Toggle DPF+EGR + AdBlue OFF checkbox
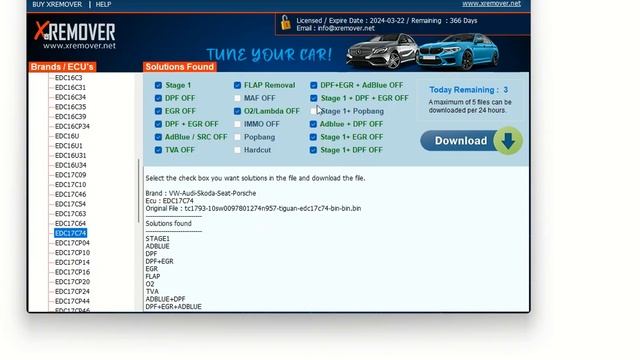This screenshot has height=360, width=640. coord(313,85)
